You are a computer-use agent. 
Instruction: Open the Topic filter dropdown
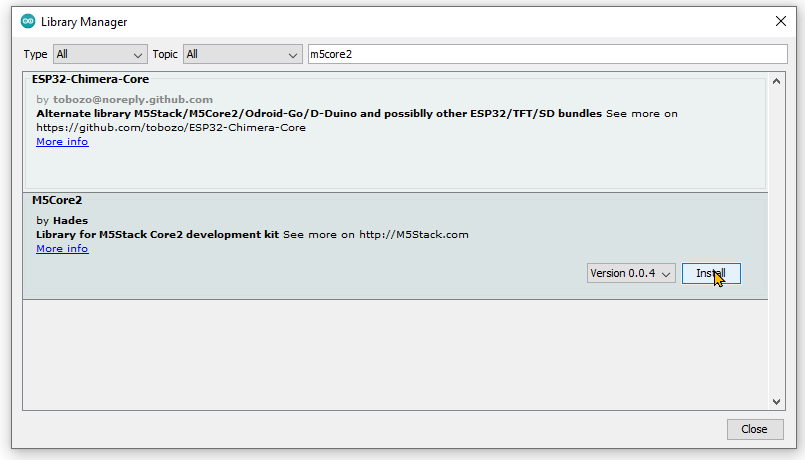tap(242, 54)
